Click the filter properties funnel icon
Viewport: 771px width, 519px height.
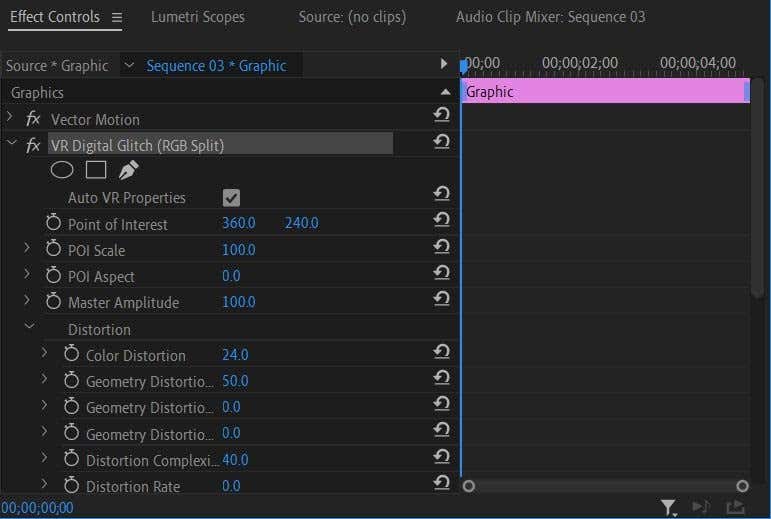pos(668,508)
